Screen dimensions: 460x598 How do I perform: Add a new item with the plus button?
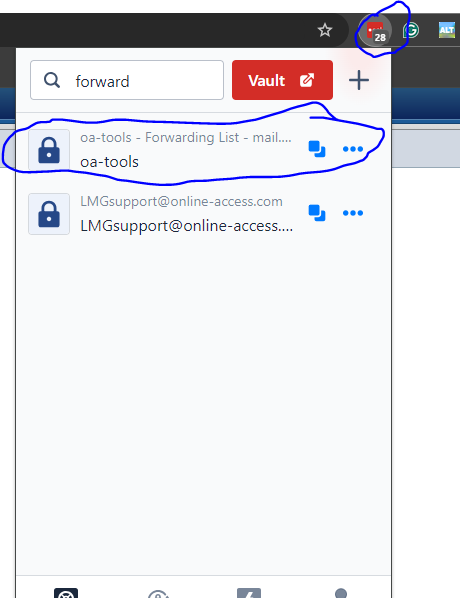tap(359, 80)
